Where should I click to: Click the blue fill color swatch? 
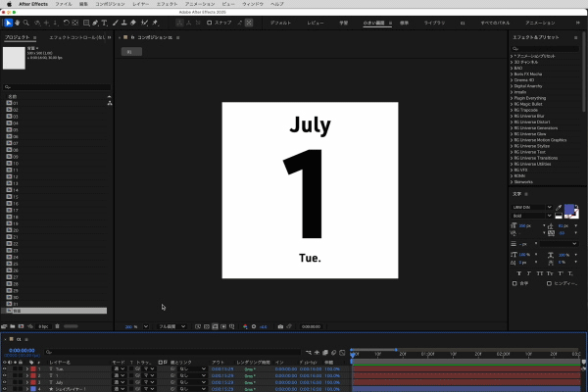568,210
